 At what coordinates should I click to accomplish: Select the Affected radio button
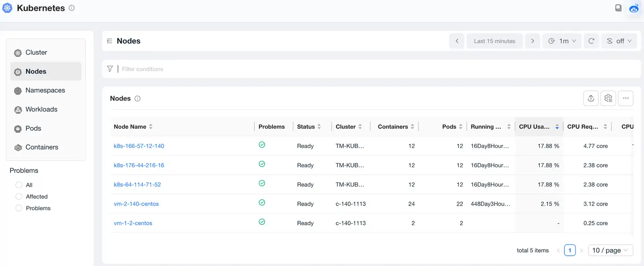coord(19,197)
